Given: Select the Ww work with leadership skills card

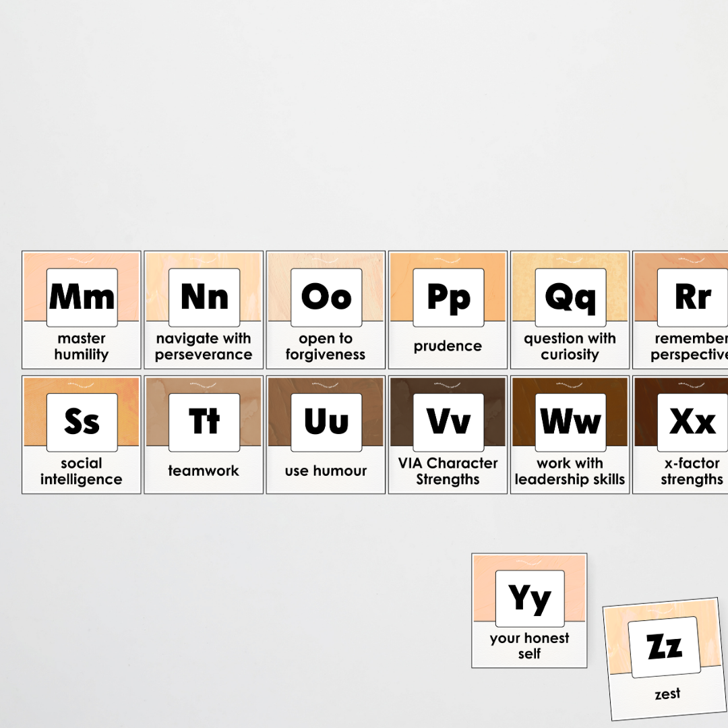Looking at the screenshot, I should click(x=570, y=433).
